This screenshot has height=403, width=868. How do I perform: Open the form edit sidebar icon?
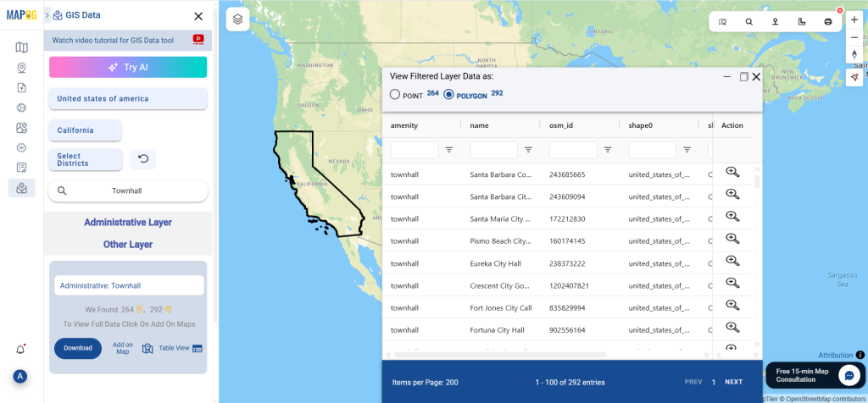pos(21,168)
